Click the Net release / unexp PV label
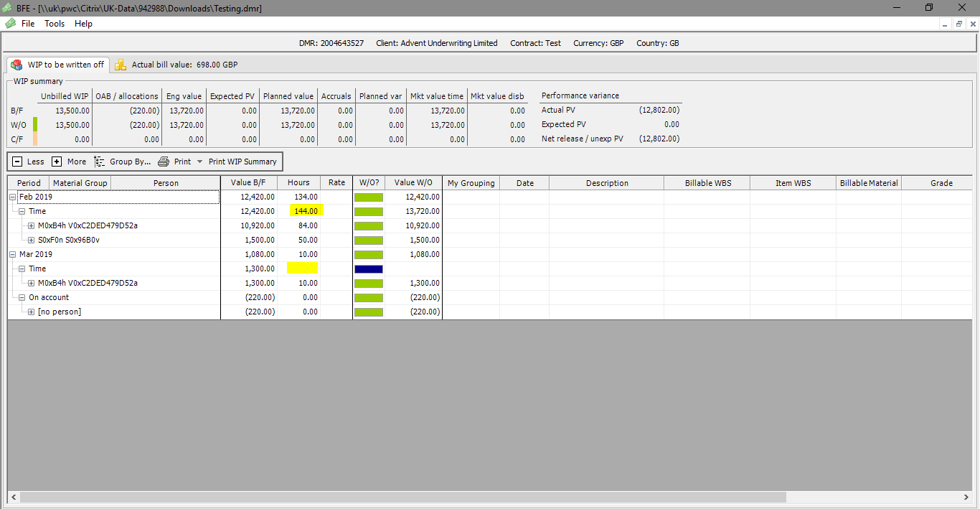980x509 pixels. point(583,139)
